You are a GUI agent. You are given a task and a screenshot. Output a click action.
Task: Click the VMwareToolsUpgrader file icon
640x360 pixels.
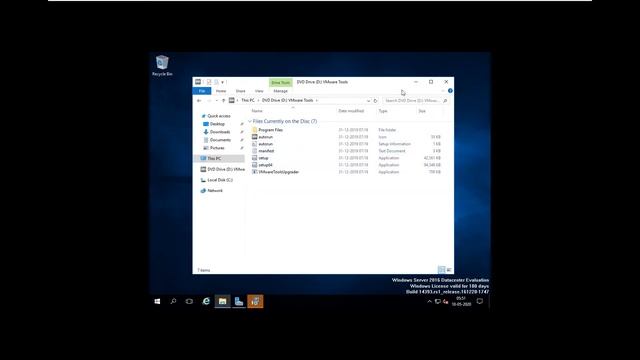click(255, 172)
